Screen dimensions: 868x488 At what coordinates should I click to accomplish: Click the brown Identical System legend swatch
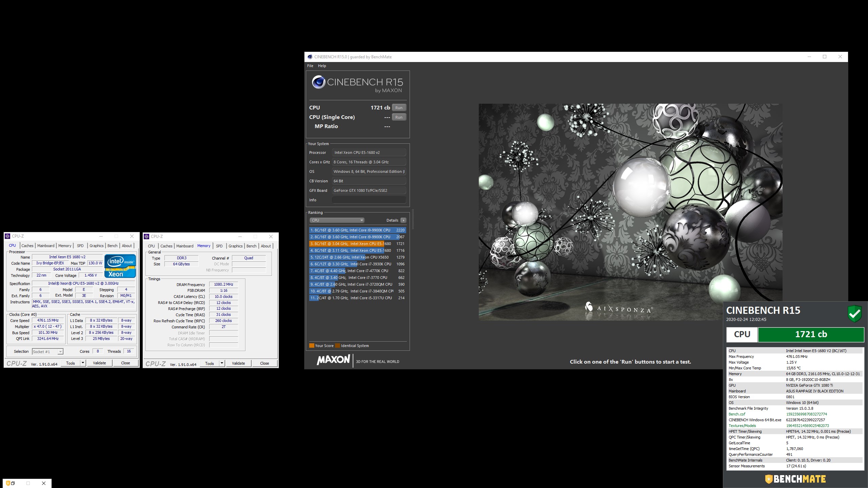pyautogui.click(x=337, y=346)
